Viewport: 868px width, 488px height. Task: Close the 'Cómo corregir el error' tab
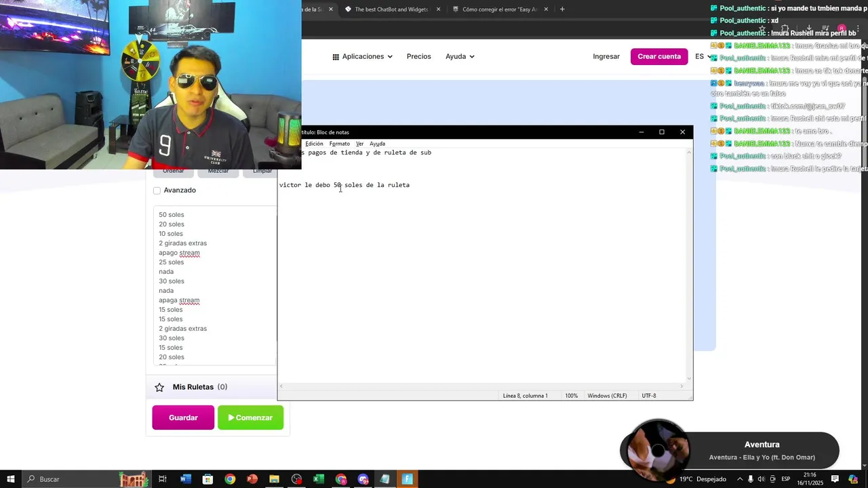(546, 9)
